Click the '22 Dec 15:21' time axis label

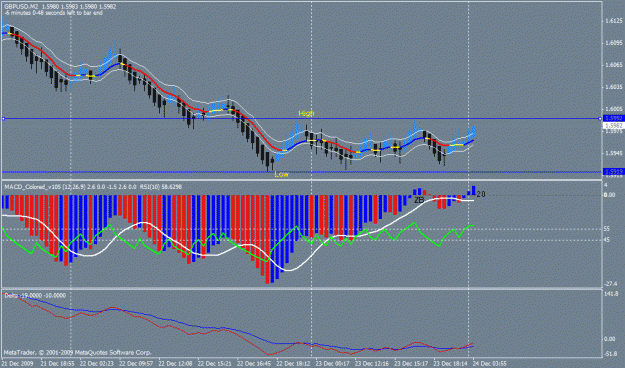point(215,364)
